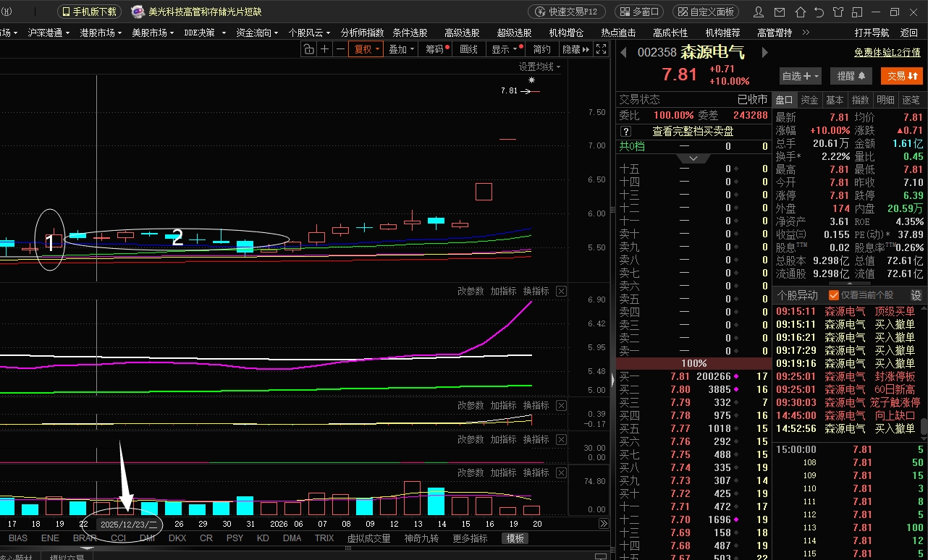928x560 pixels.
Task: Click the chart lock icon
Action: 308,49
